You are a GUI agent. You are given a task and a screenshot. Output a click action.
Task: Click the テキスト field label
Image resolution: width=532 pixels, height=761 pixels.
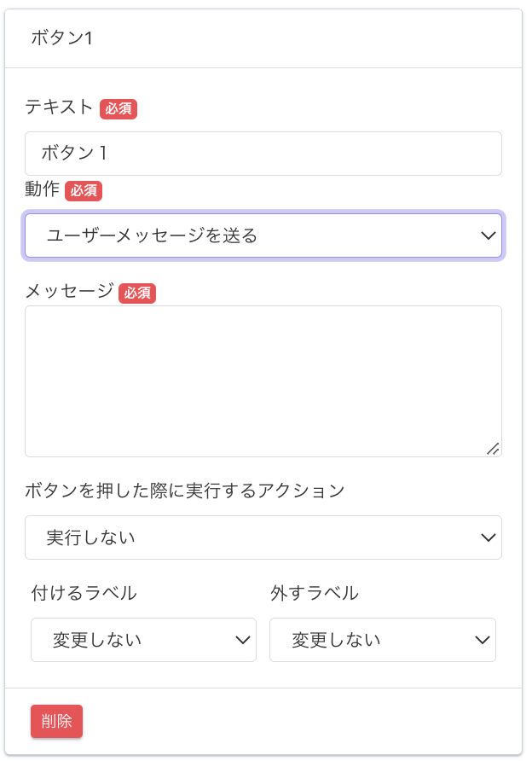click(59, 107)
